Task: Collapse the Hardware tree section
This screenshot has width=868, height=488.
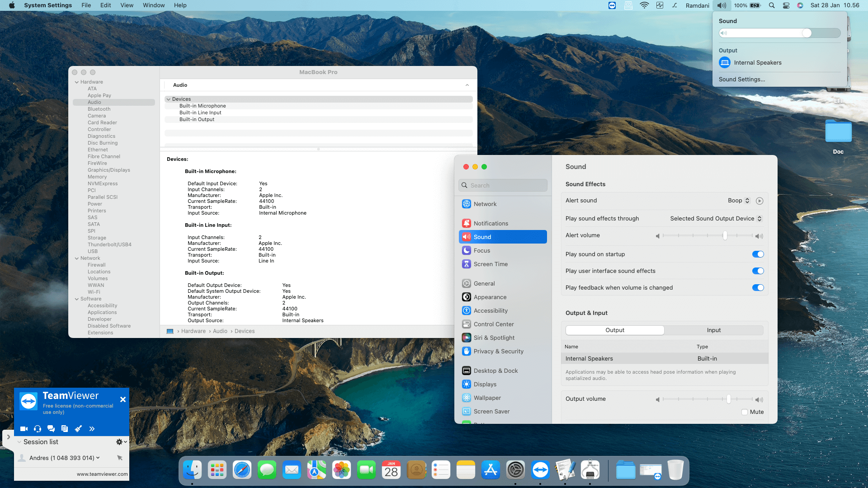Action: [x=77, y=82]
